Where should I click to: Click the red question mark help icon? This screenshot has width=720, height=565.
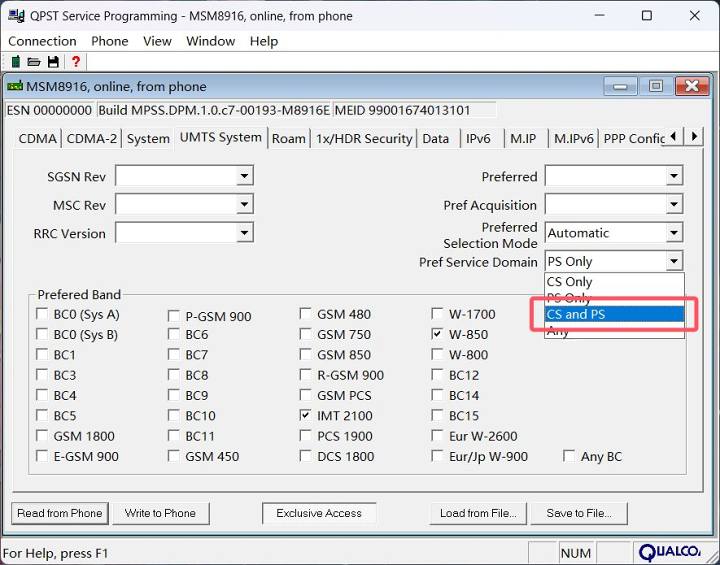(x=75, y=61)
